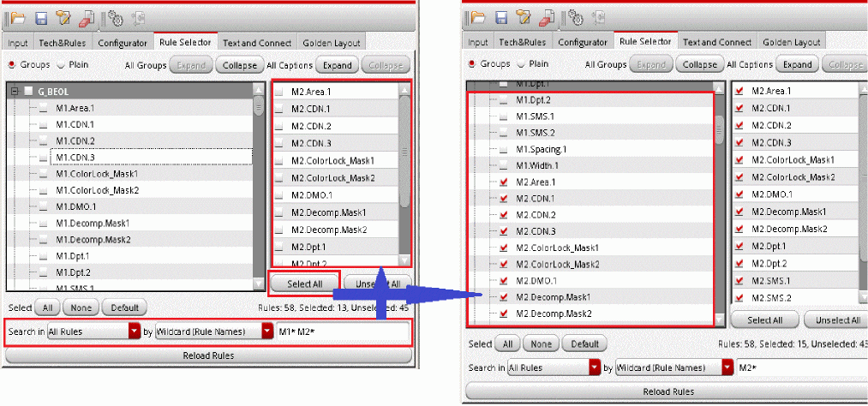Viewport: 868px width, 406px height.
Task: Click Unselect All button in right window
Action: 837,319
